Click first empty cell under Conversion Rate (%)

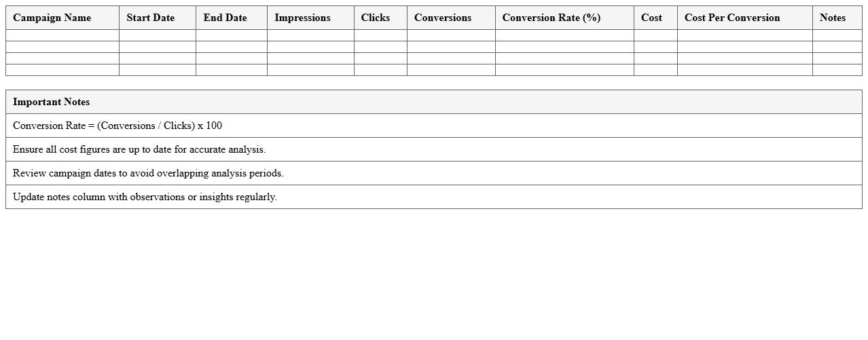(564, 35)
